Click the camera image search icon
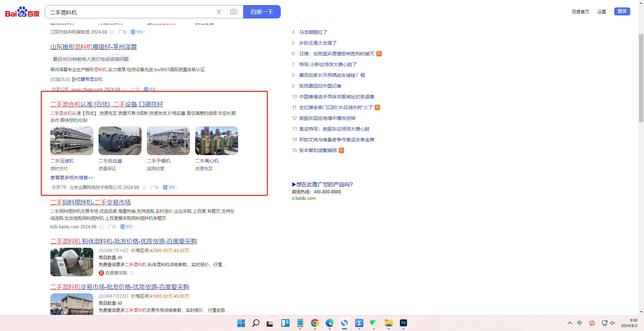The height and width of the screenshot is (331, 644). click(234, 12)
